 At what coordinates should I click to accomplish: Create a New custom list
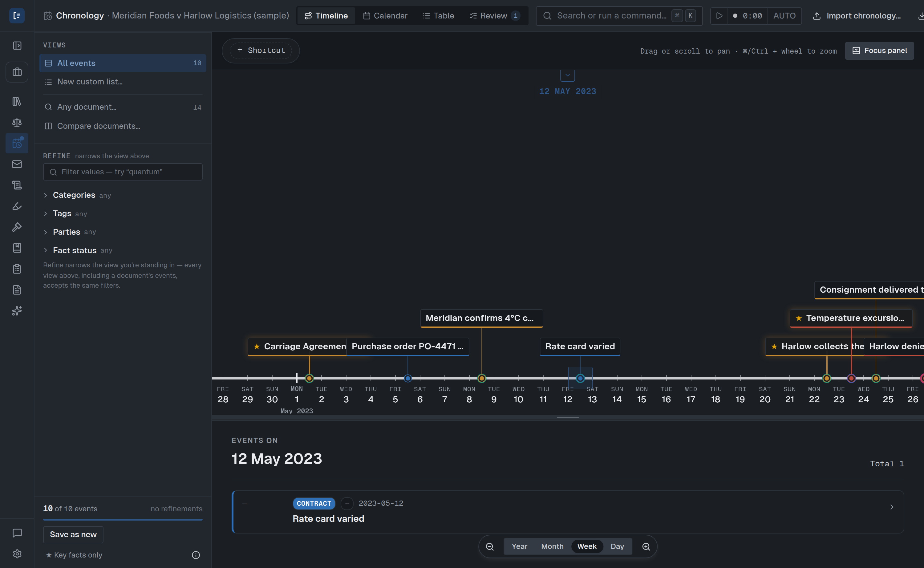tap(123, 82)
